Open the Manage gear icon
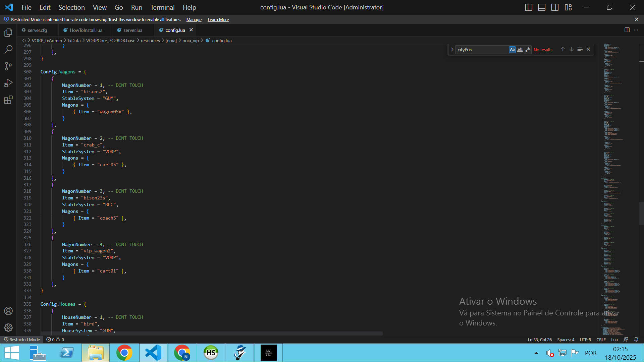This screenshot has height=362, width=644. pos(8,327)
